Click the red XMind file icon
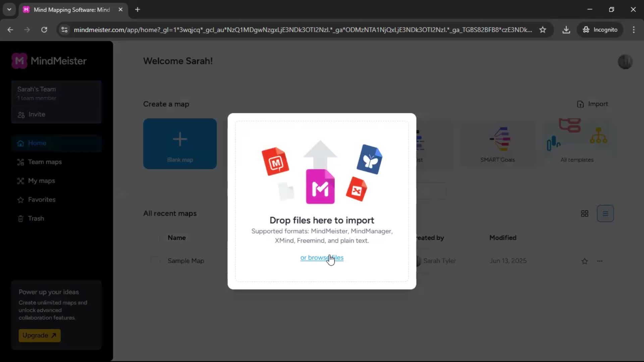Image resolution: width=644 pixels, height=362 pixels. point(357,189)
